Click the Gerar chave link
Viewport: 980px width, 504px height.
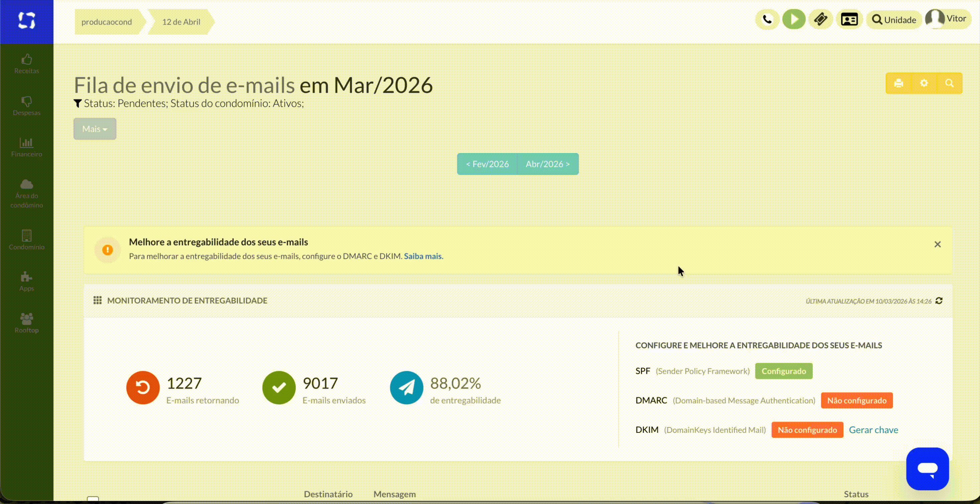(873, 430)
